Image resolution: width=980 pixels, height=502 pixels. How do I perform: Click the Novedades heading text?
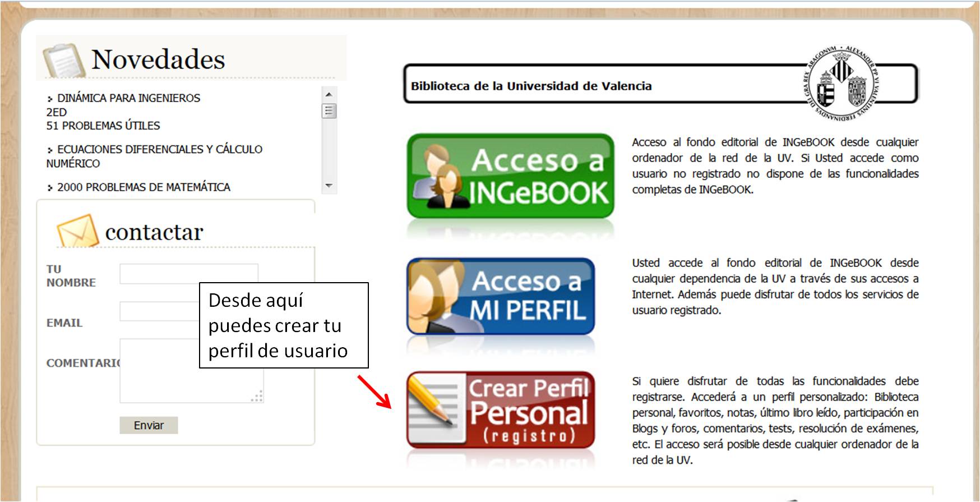point(158,59)
